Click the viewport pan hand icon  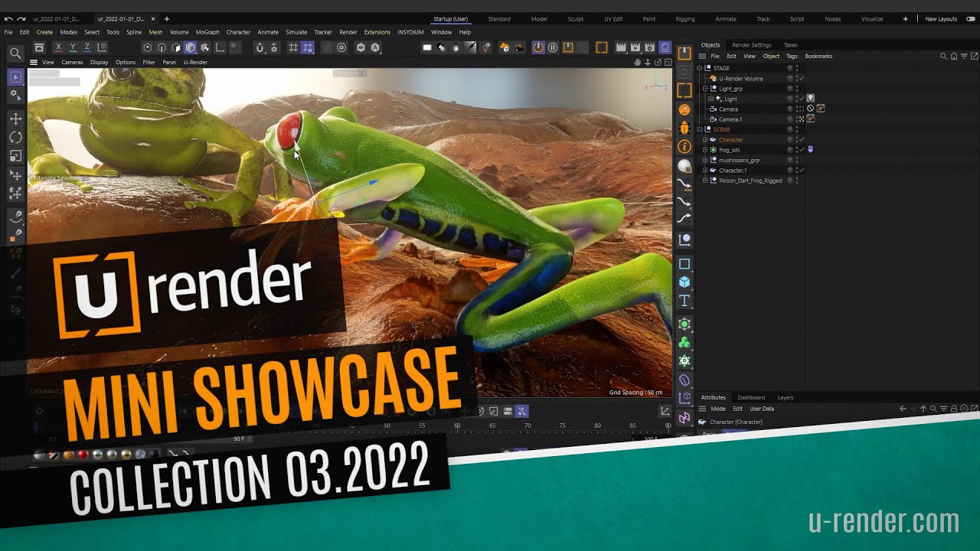click(x=638, y=62)
